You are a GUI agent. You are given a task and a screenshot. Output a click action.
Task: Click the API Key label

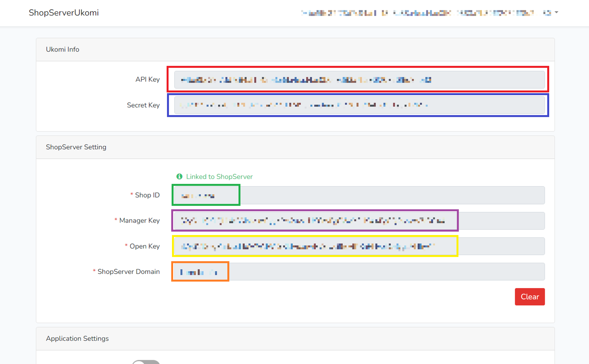[147, 80]
